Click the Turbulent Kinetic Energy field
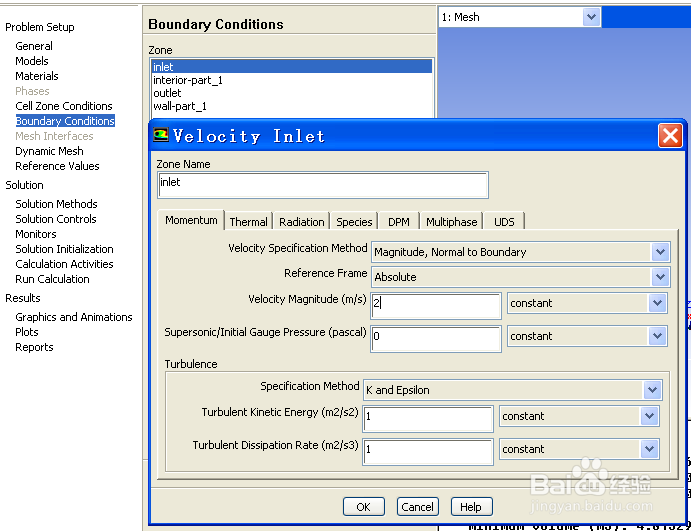The image size is (691, 531). point(428,418)
